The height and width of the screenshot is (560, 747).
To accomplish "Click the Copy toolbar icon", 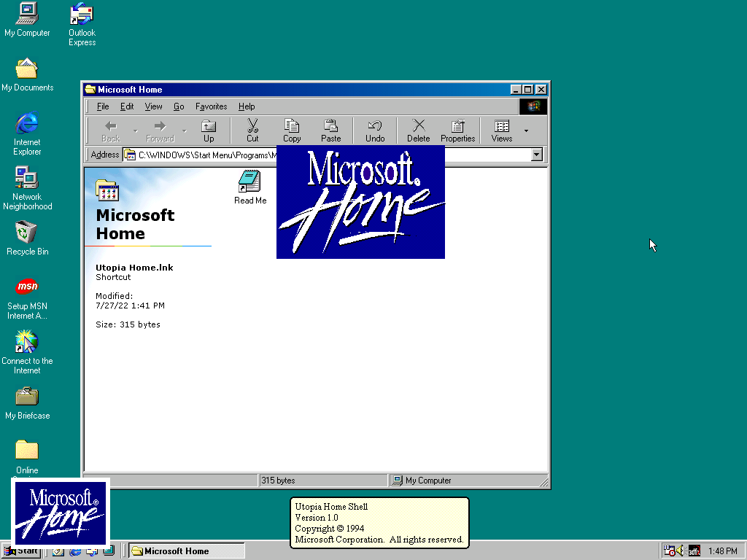I will [x=292, y=131].
